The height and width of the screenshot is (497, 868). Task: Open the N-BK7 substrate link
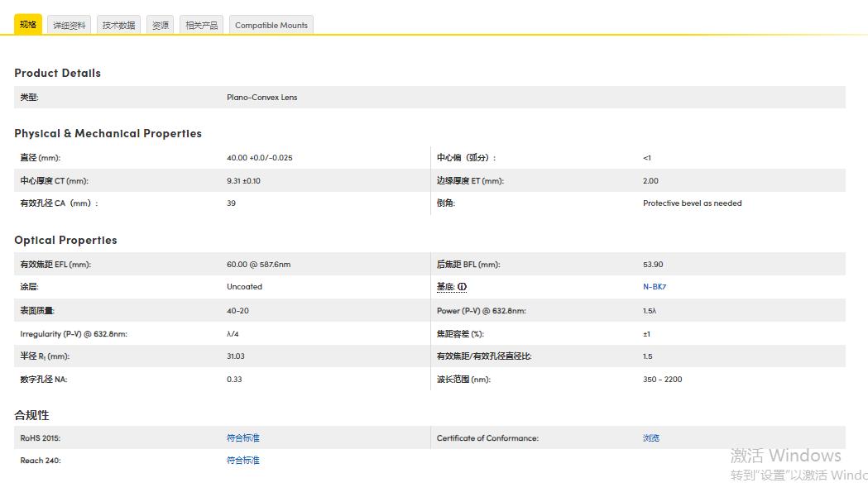pyautogui.click(x=654, y=287)
